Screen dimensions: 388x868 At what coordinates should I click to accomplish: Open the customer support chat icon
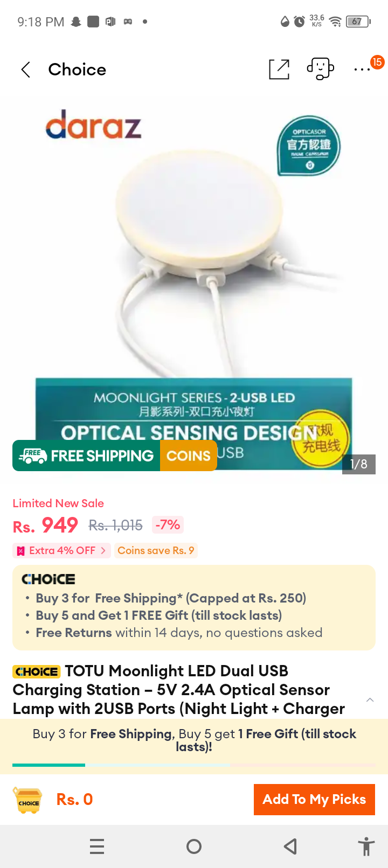(x=321, y=69)
